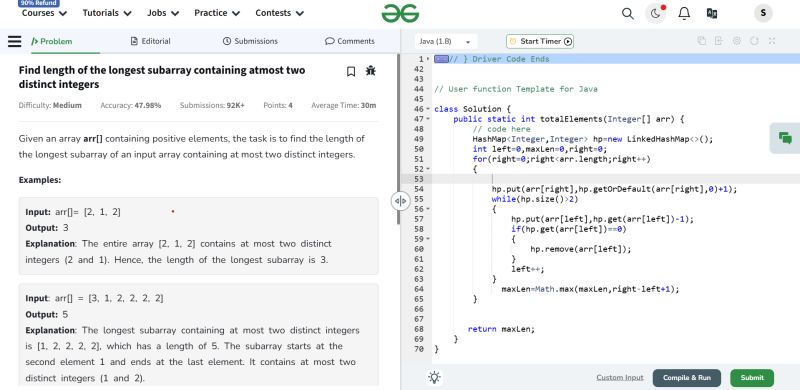The width and height of the screenshot is (800, 390).
Task: Expand folded driver code at line 1
Action: pos(428,59)
